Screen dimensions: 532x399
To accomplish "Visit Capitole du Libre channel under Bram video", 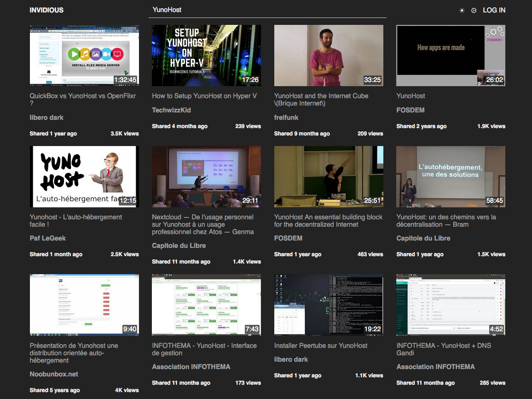I will [423, 238].
